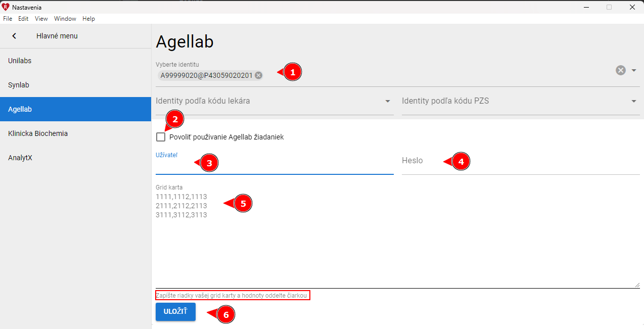This screenshot has height=329, width=644.
Task: Click the grid row 3111,3112,3113
Action: tap(181, 215)
